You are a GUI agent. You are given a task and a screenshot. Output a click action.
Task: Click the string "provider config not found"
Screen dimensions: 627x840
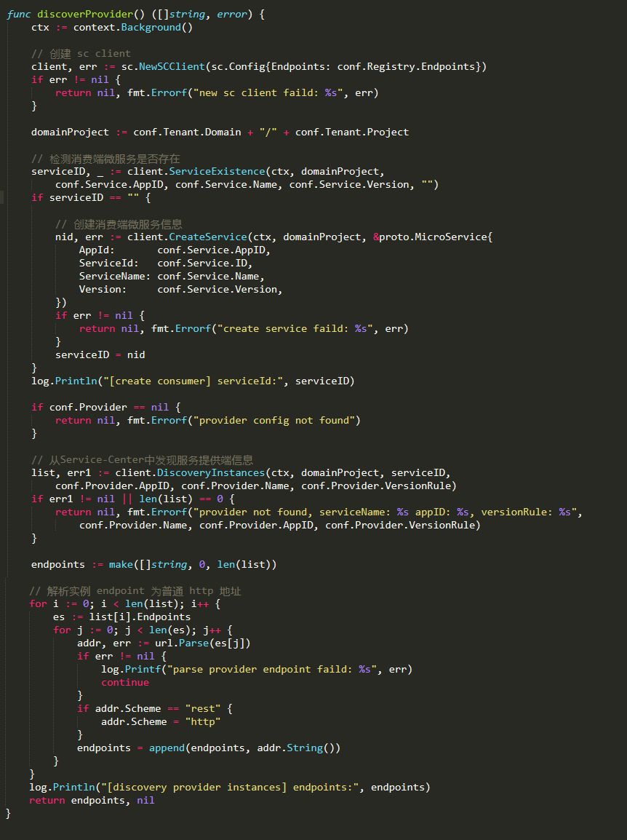click(274, 421)
